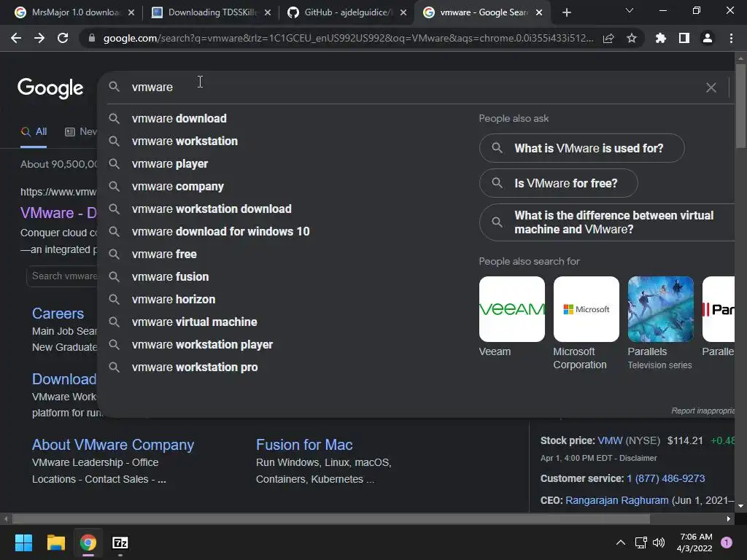Open the Rangarajan Raghuram CEO link
This screenshot has height=560, width=747.
(x=617, y=500)
